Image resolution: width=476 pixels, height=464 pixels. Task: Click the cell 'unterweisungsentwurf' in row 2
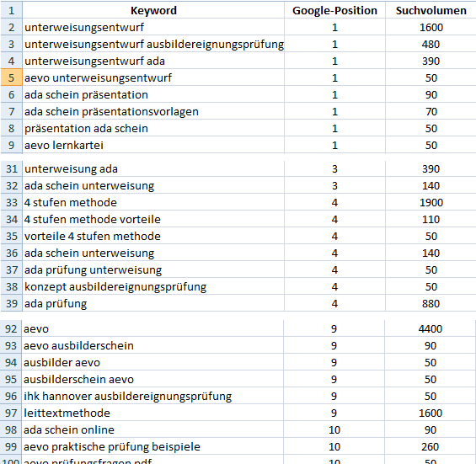[153, 28]
